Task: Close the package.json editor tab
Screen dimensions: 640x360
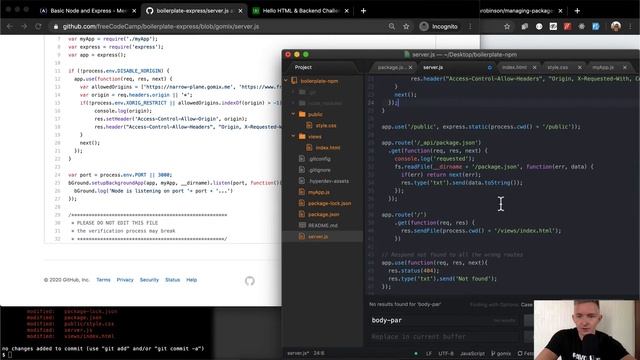Action: coord(410,67)
